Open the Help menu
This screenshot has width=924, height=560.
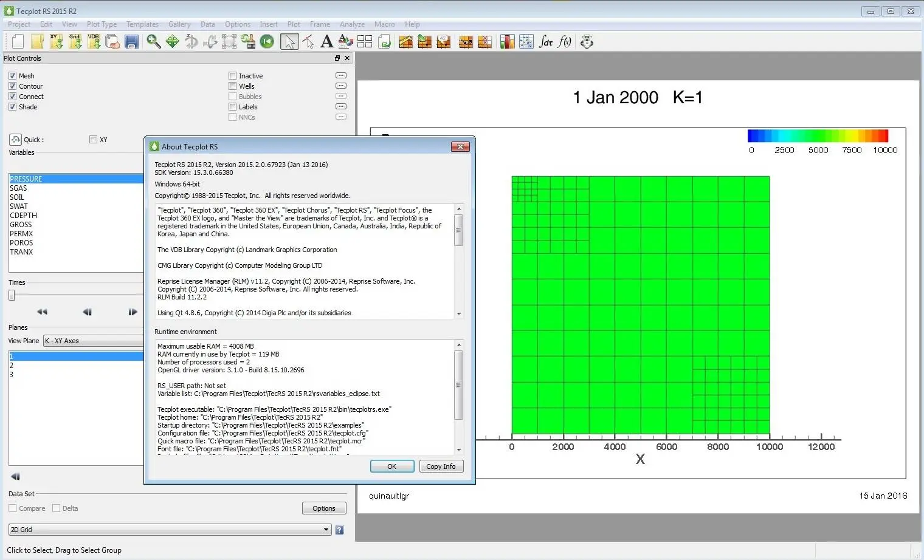[412, 24]
